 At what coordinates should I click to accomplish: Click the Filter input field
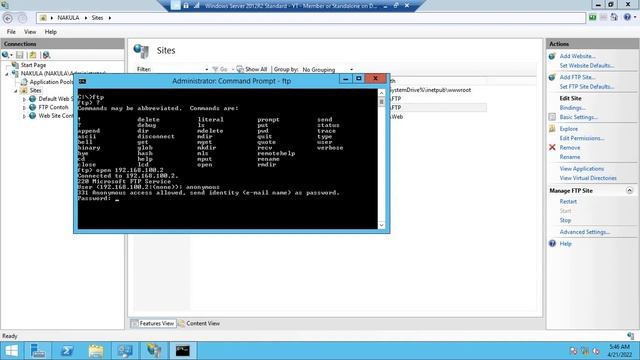(x=177, y=70)
